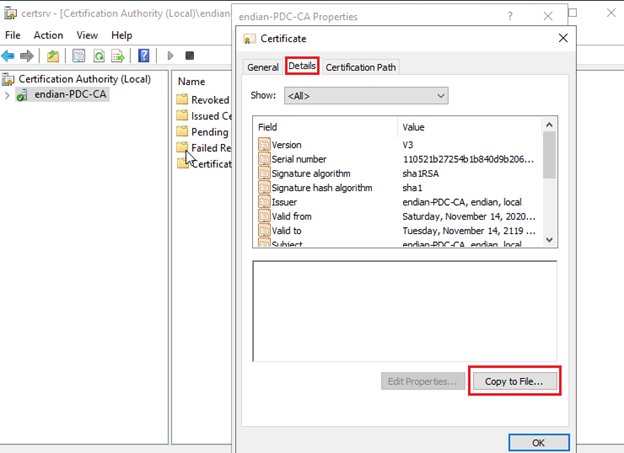This screenshot has width=624, height=453.
Task: Stop the service with stop icon
Action: coord(190,56)
